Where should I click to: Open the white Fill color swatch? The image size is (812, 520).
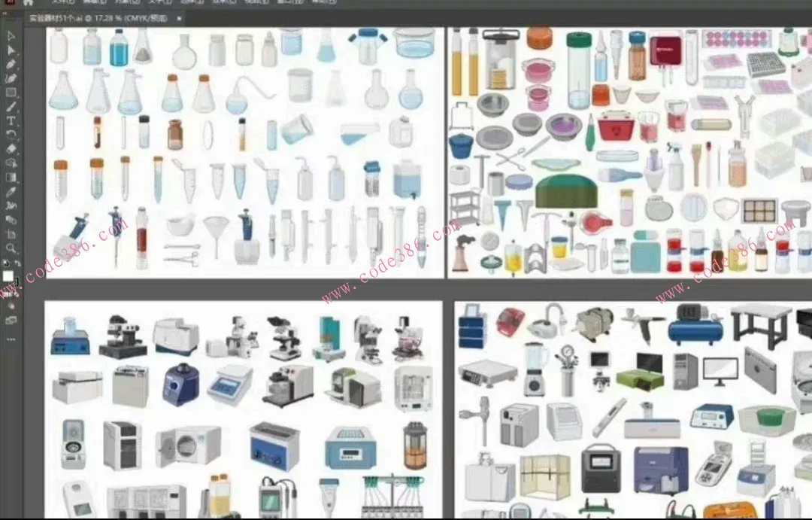click(x=8, y=276)
